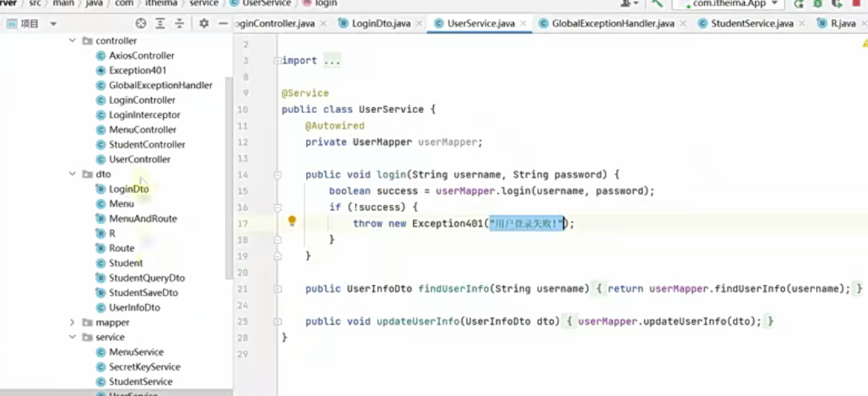Close the LoginDto.java tab

coord(419,23)
